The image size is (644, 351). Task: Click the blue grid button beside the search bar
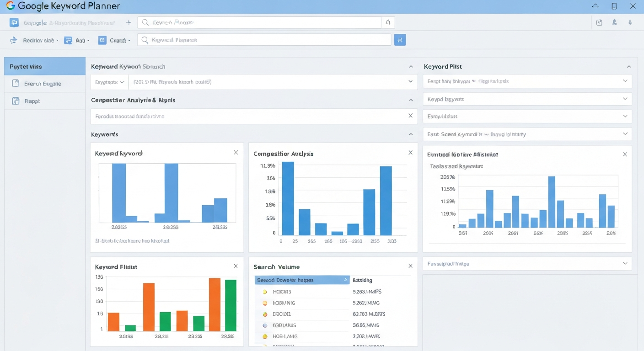point(400,40)
